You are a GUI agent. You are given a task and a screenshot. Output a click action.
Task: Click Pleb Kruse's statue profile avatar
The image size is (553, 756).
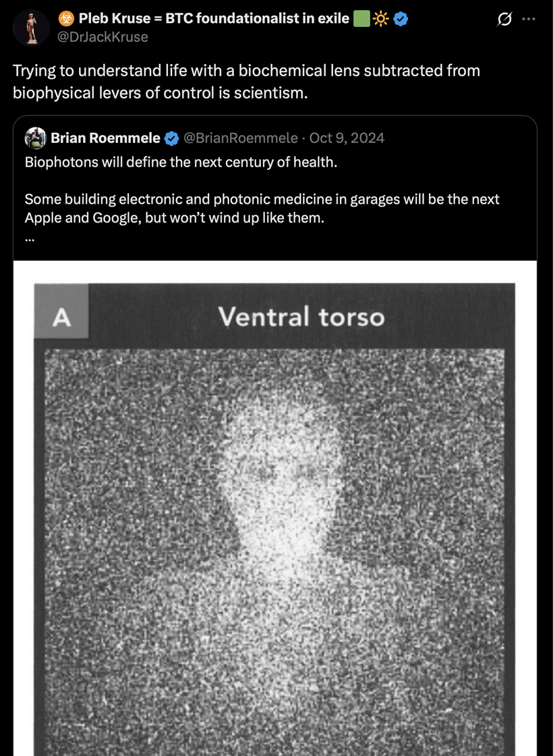coord(31,28)
